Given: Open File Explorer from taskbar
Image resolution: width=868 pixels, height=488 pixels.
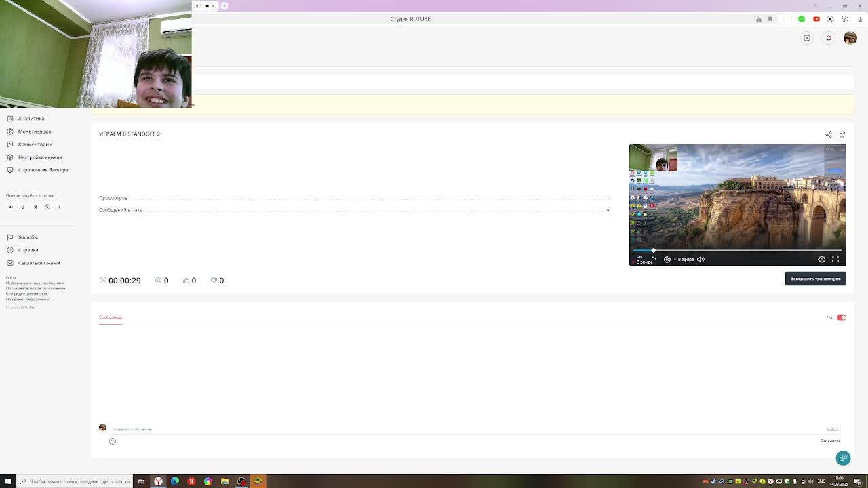Looking at the screenshot, I should coord(224,481).
